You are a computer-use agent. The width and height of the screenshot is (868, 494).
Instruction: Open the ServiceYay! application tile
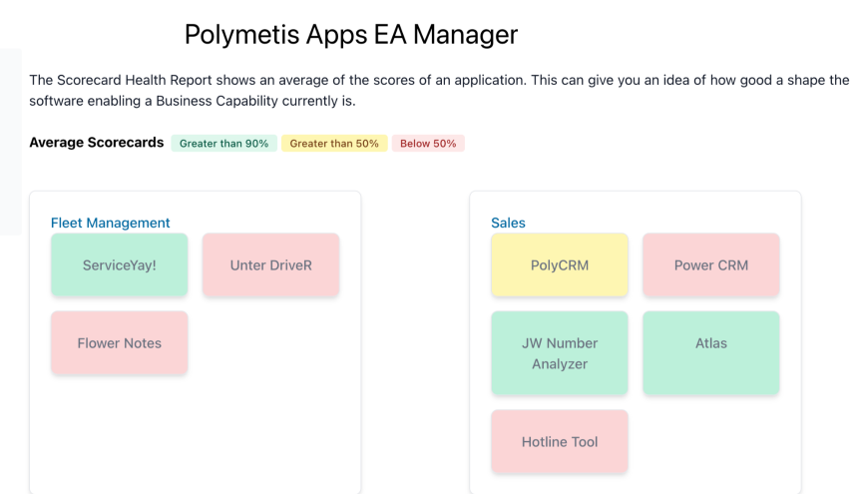[120, 265]
